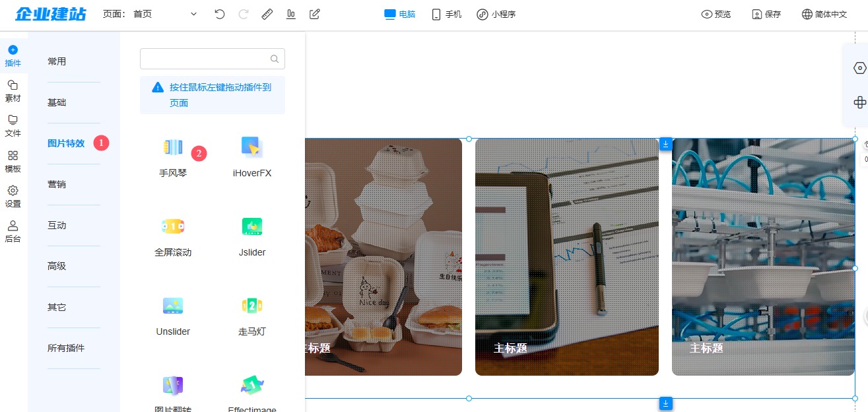
Task: Select the 其它 plugin category
Action: tap(57, 307)
